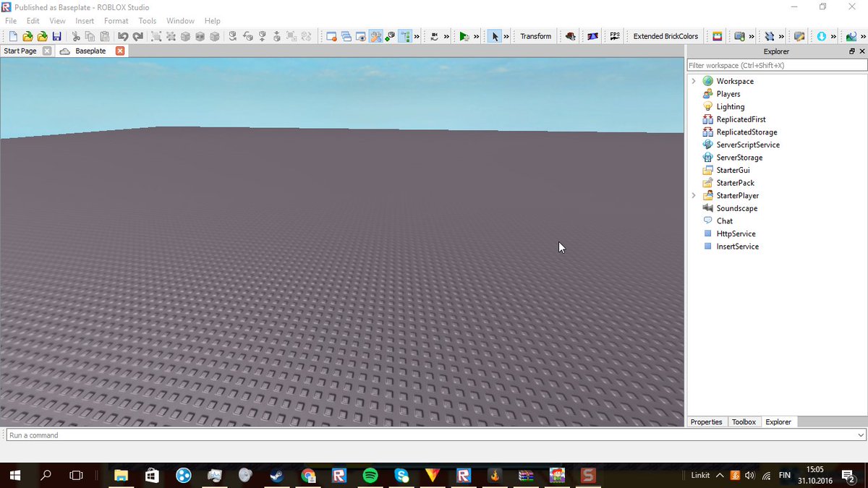Select HttpService in Explorer
The height and width of the screenshot is (488, 868).
pyautogui.click(x=736, y=234)
